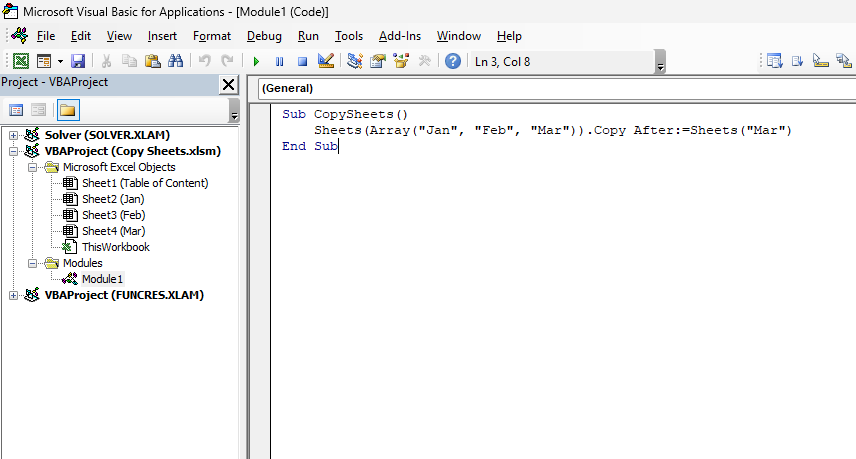Image resolution: width=856 pixels, height=459 pixels.
Task: Open Standard toolbar options arrow
Action: [661, 62]
